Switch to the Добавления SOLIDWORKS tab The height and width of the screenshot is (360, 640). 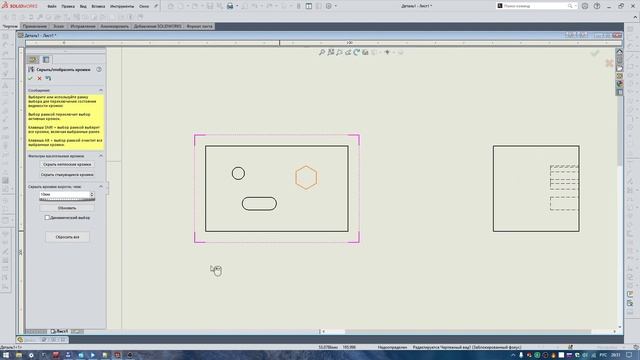(158, 26)
